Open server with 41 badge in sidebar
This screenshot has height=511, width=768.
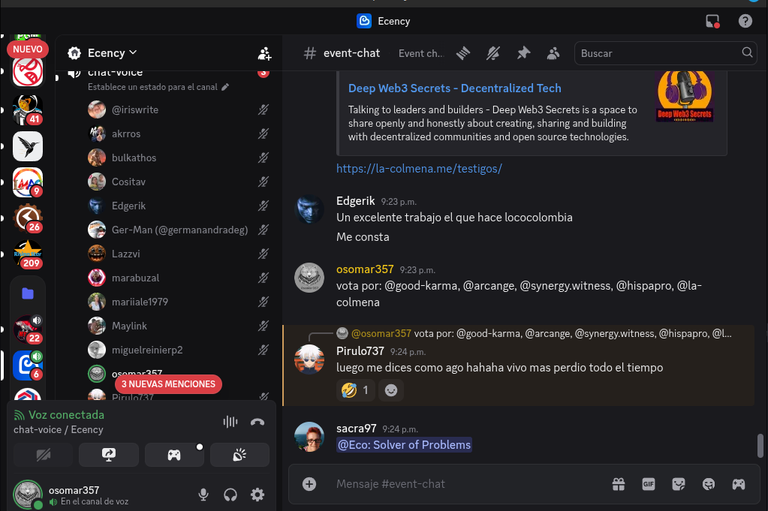pyautogui.click(x=27, y=109)
